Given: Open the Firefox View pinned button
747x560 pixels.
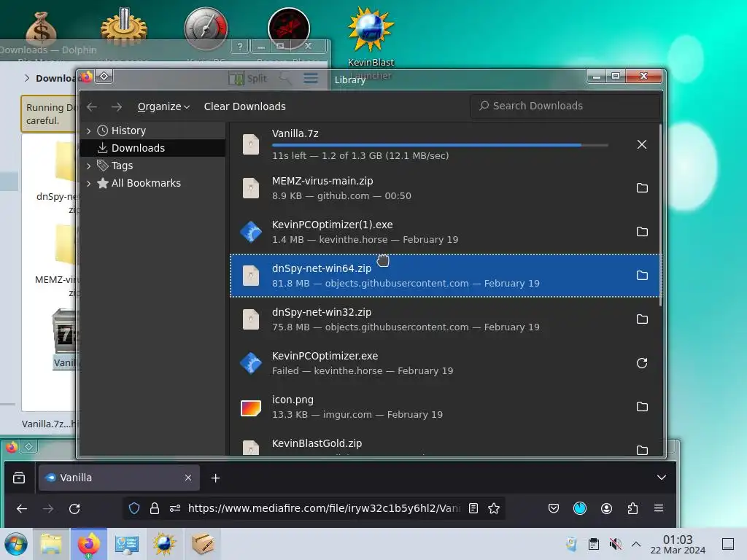Looking at the screenshot, I should point(19,478).
